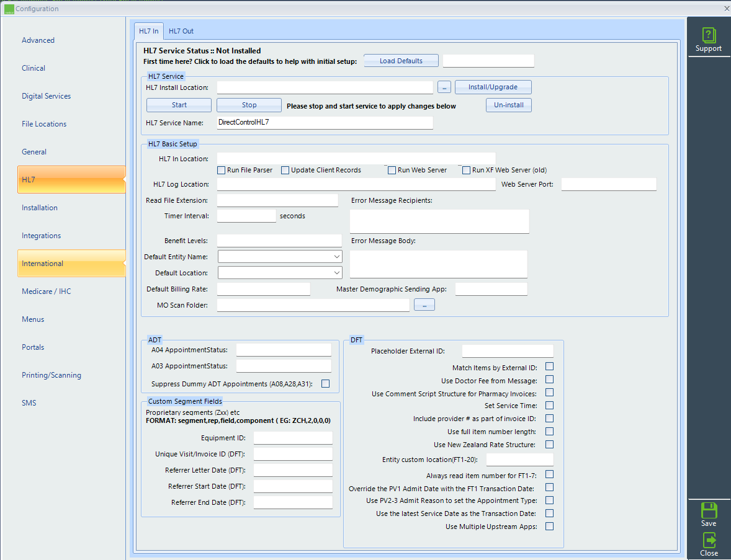Viewport: 731px width, 560px height.
Task: Stop the HL7 service
Action: (249, 105)
